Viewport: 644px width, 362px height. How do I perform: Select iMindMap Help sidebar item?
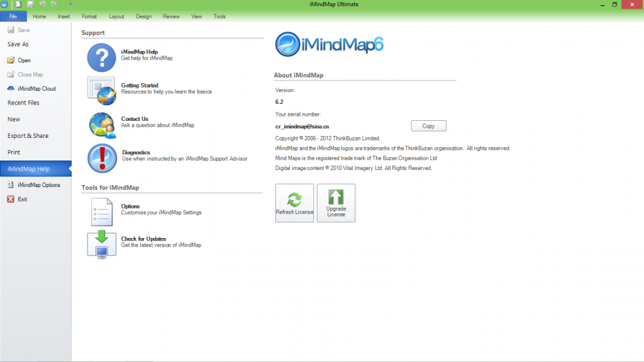tap(36, 169)
